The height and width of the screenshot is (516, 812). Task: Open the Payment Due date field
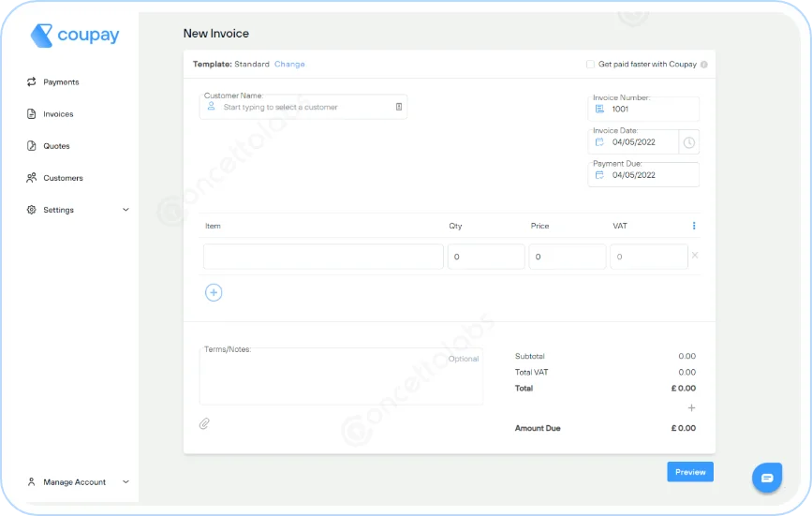(x=643, y=175)
